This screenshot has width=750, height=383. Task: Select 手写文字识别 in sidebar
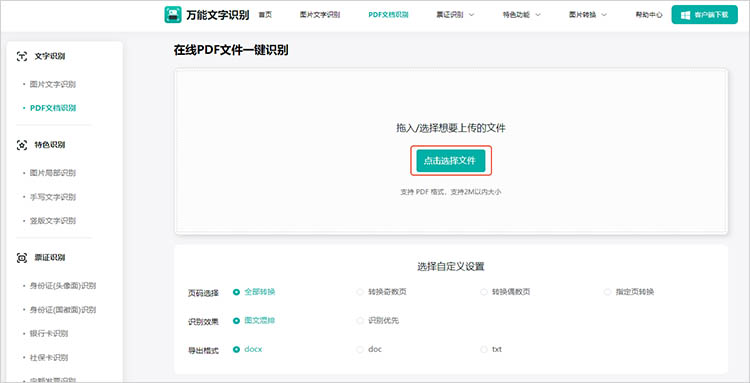pos(53,197)
